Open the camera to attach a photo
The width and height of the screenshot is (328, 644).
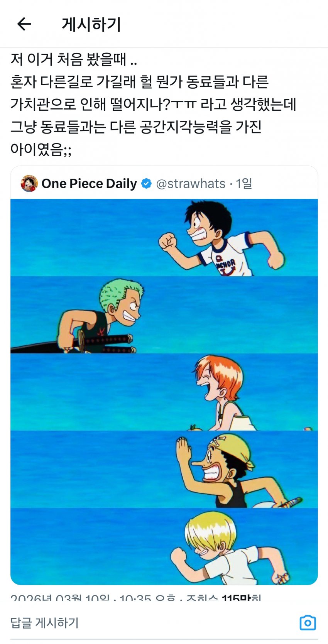pos(308,622)
